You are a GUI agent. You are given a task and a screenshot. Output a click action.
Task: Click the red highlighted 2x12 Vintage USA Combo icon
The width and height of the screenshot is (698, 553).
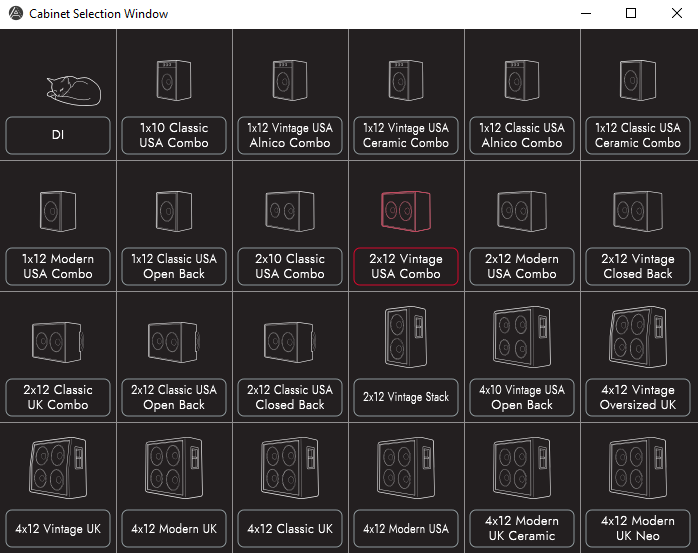tap(406, 211)
